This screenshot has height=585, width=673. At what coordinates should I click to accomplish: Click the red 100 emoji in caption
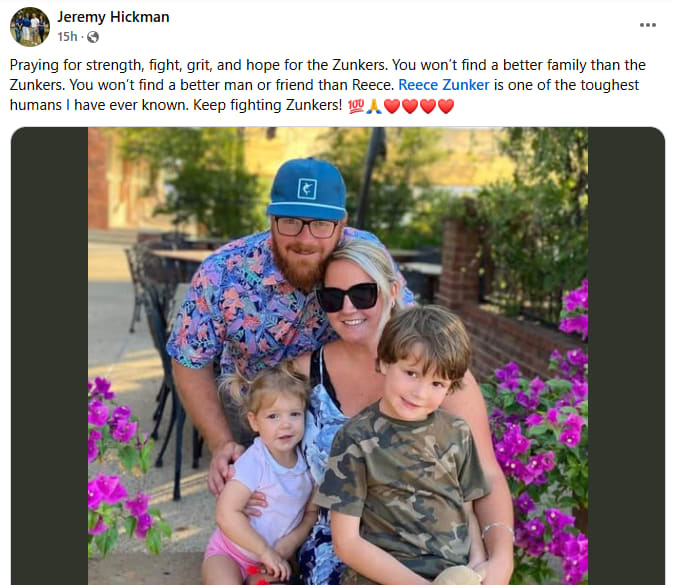point(356,106)
